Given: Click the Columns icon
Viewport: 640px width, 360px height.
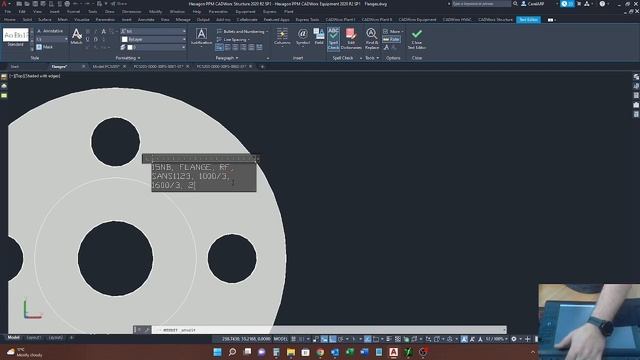Looking at the screenshot, I should pyautogui.click(x=282, y=36).
